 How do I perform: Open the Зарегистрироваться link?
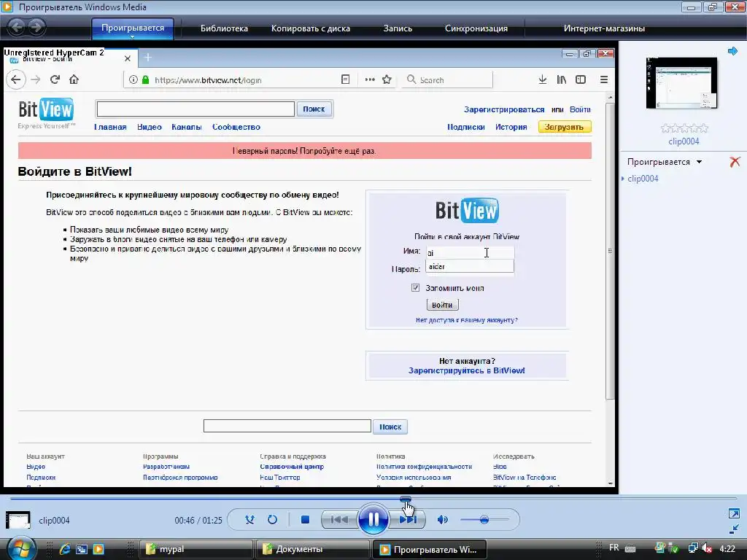[x=504, y=109]
